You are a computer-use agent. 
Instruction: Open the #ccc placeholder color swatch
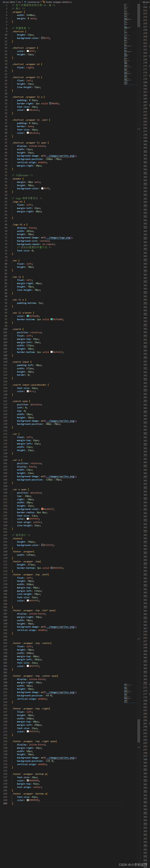click(x=28, y=391)
